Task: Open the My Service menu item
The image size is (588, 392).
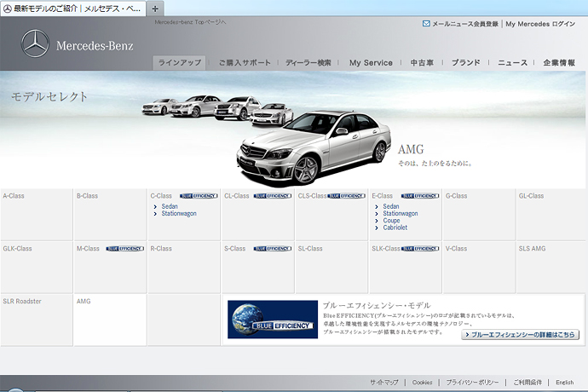Action: click(x=371, y=63)
